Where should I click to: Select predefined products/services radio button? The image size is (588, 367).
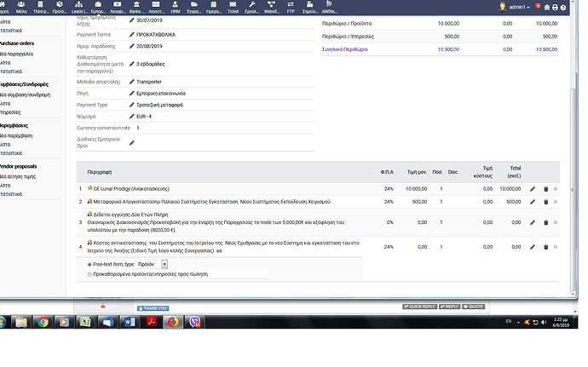click(89, 274)
